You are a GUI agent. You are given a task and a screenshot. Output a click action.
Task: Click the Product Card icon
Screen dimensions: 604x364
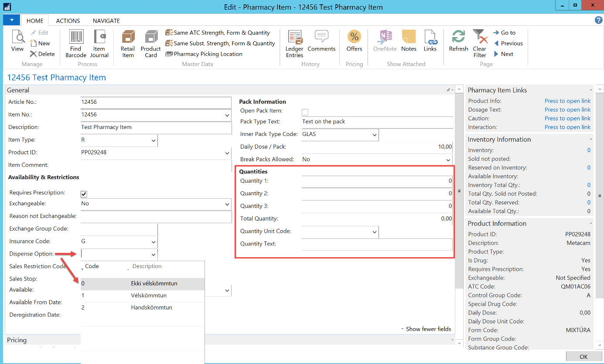[151, 38]
